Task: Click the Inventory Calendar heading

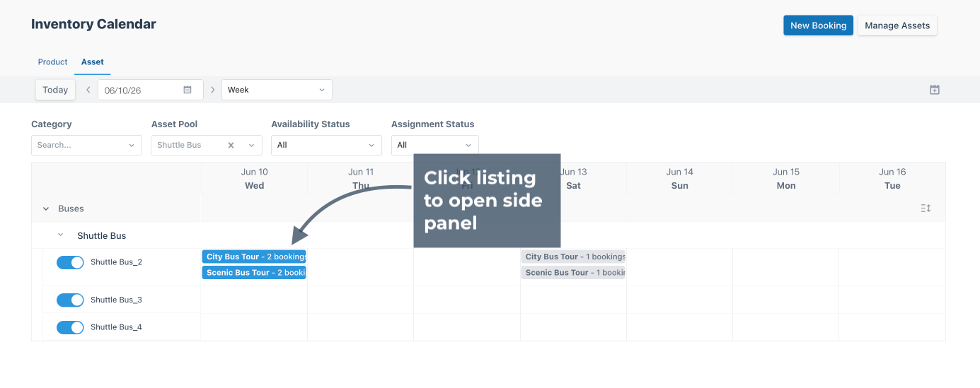Action: point(93,24)
